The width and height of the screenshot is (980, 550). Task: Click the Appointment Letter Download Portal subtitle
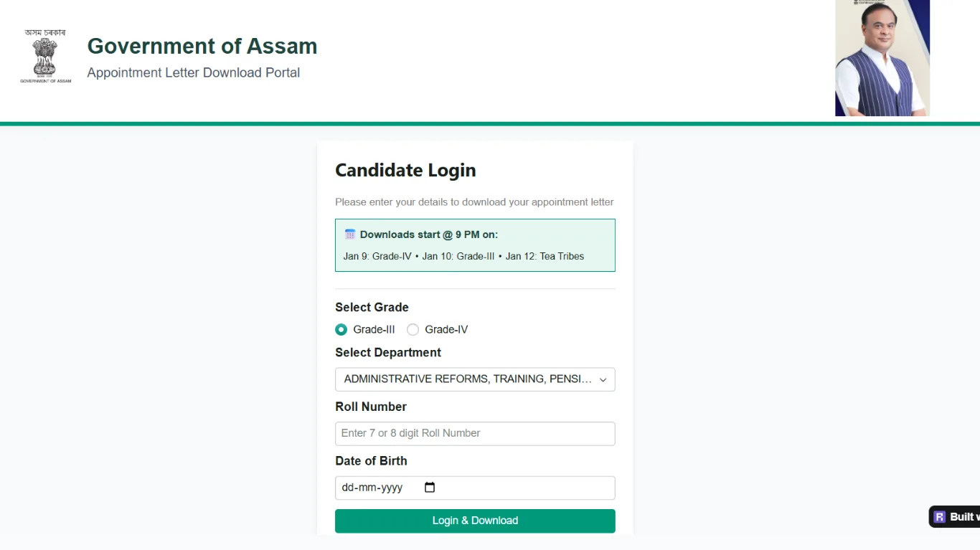tap(193, 72)
